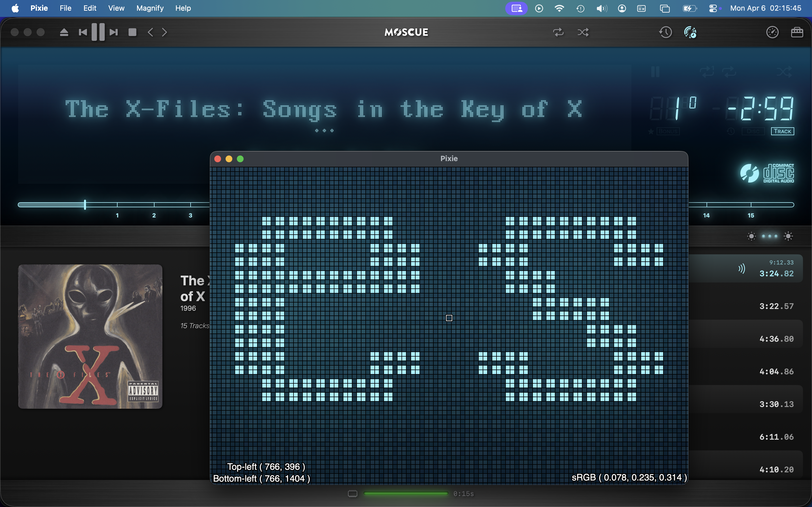Increase display brightness with the right sun icon

coord(788,236)
